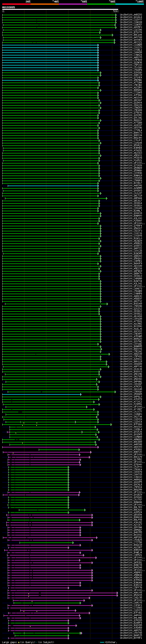Select the UniRef100_C1DYY7 hit label
Viewport: 146px width, 644px height.
[x=131, y=20]
